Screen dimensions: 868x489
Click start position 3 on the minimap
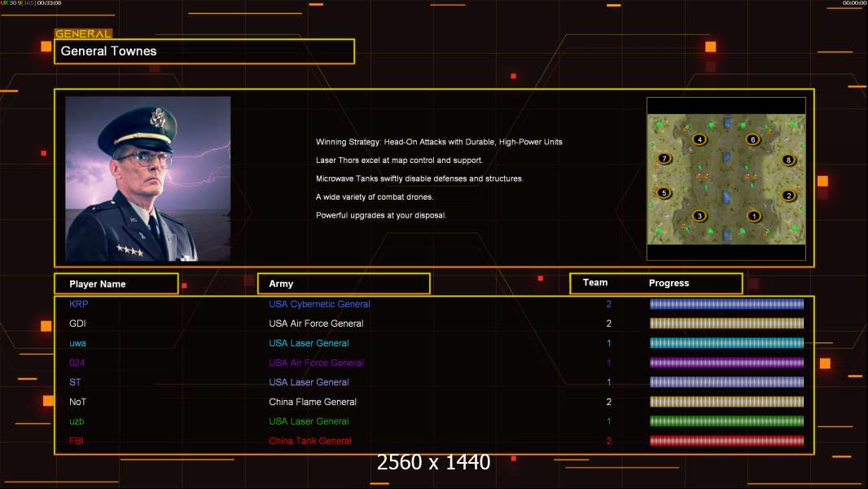click(699, 216)
